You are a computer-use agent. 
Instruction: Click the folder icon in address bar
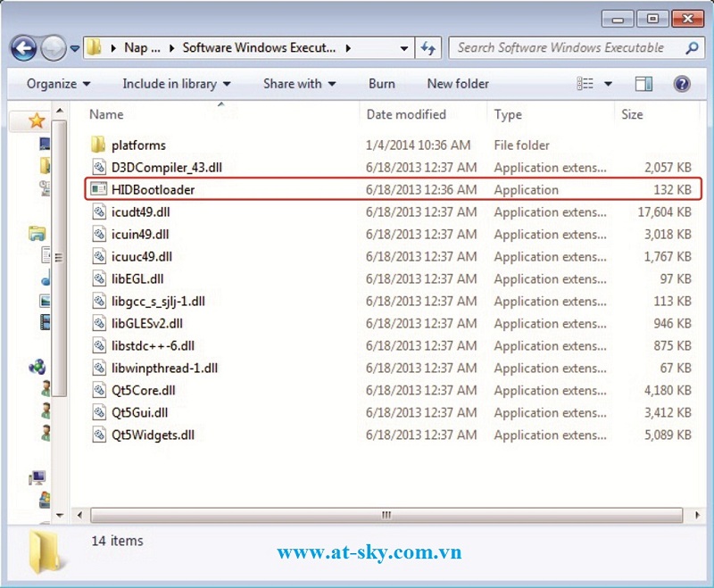click(95, 48)
